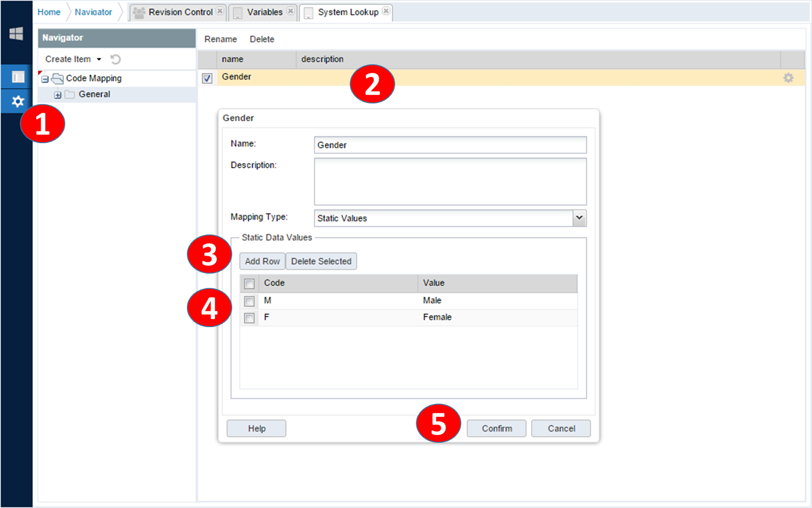The image size is (812, 508).
Task: Switch to the Variables tab
Action: [264, 12]
